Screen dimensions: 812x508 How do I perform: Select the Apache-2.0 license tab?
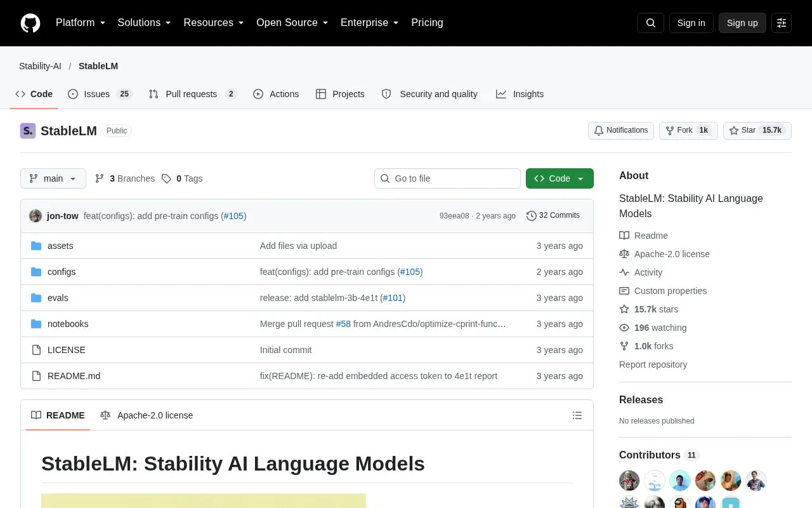(x=147, y=415)
